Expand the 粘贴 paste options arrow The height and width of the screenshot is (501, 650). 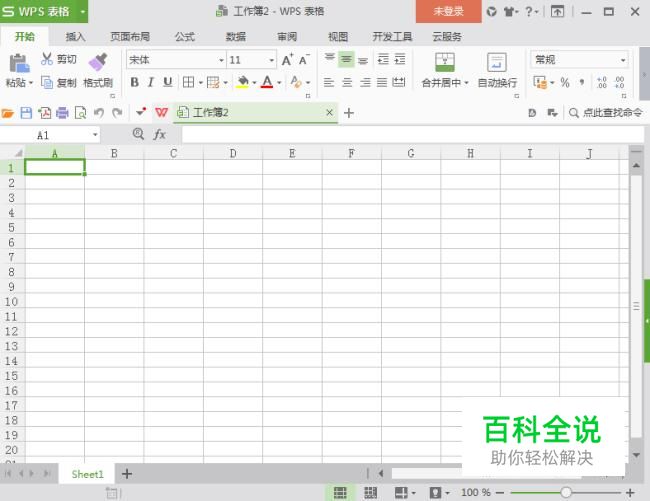(31, 83)
